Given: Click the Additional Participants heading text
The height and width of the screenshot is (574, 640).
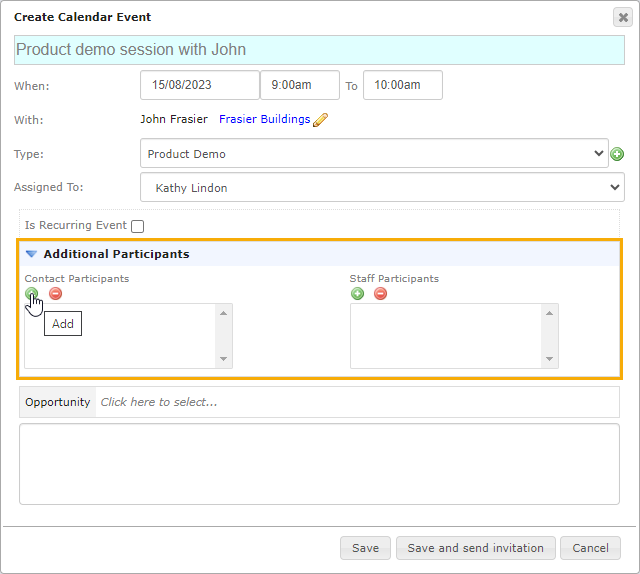Looking at the screenshot, I should (116, 254).
